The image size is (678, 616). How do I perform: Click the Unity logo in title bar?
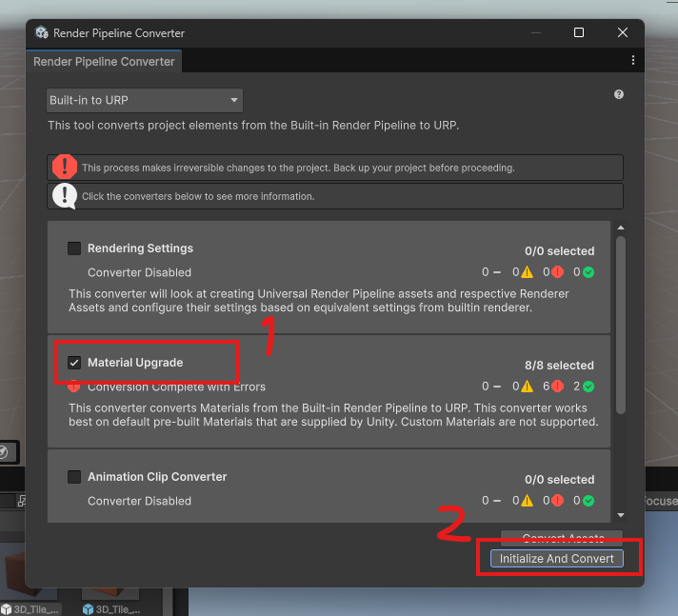42,33
